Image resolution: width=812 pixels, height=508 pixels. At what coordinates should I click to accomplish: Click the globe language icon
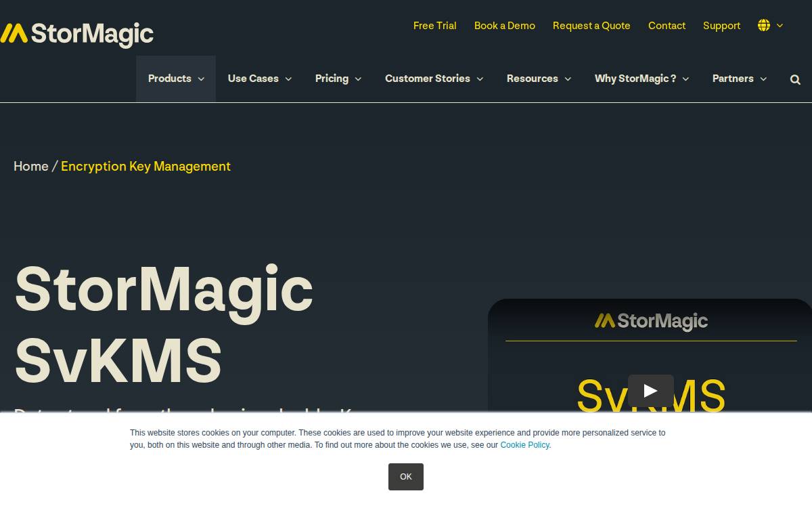point(764,26)
